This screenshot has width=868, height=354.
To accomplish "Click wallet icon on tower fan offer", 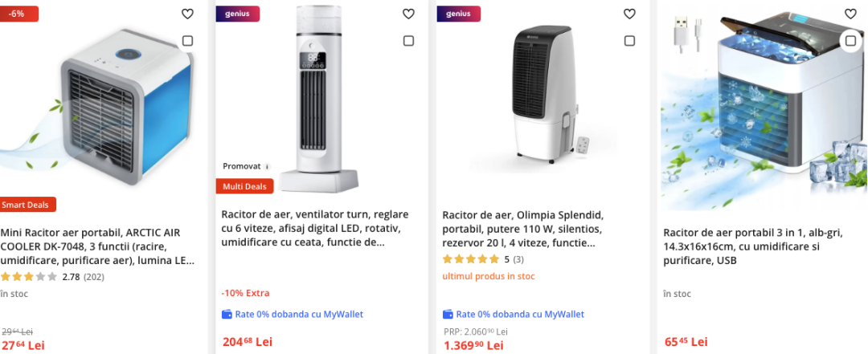I will [x=227, y=314].
